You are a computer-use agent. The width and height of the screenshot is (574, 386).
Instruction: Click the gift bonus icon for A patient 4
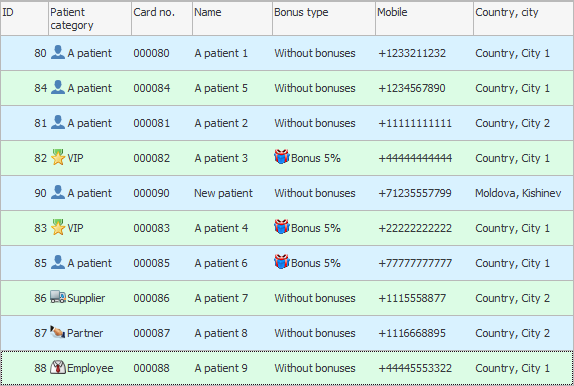point(282,227)
